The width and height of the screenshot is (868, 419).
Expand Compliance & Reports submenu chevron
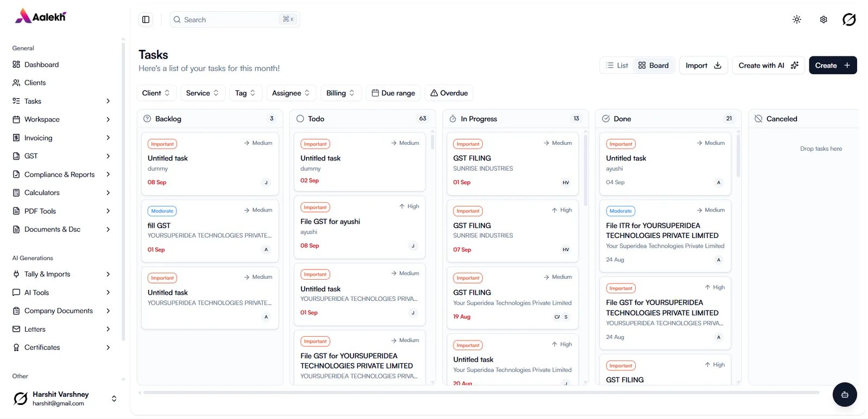coord(108,175)
